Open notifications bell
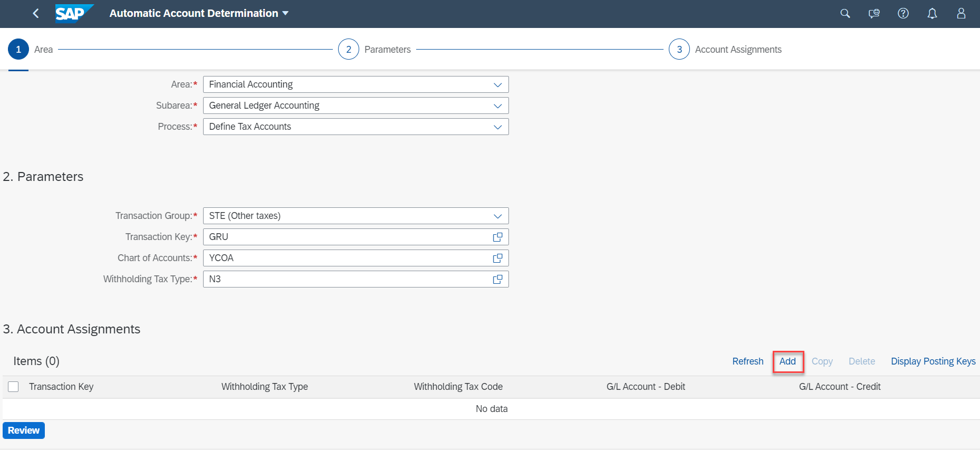Screen dimensions: 980x450 [x=932, y=13]
